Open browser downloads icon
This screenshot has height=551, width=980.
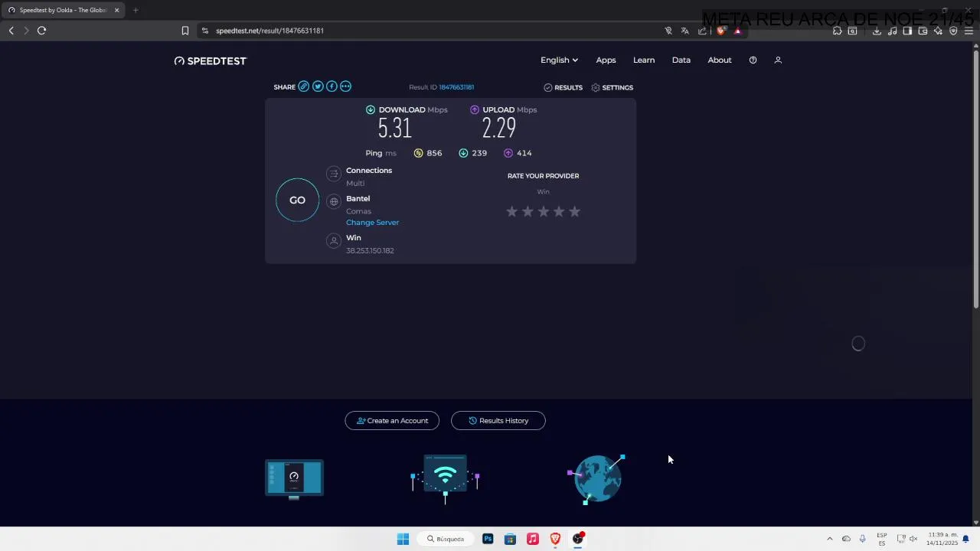tap(877, 31)
